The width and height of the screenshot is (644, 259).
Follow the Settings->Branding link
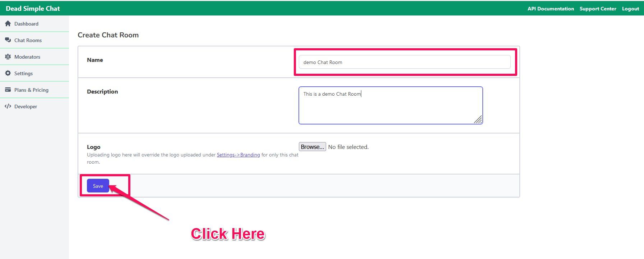pos(238,155)
